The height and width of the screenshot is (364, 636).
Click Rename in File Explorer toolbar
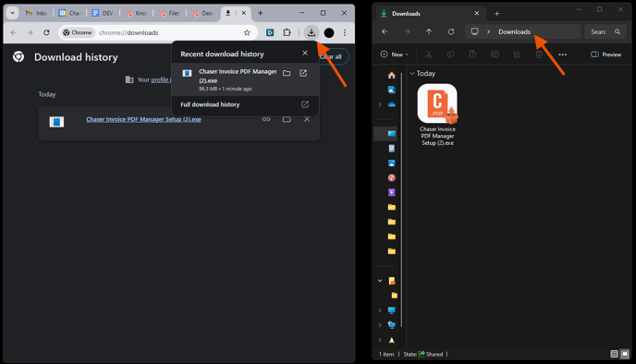495,55
